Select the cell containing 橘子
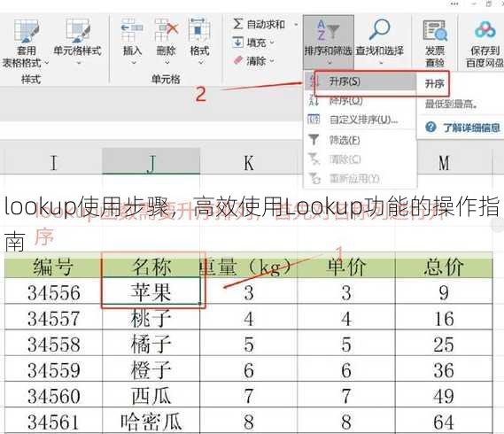Viewport: 504px width, 434px height. (x=151, y=343)
